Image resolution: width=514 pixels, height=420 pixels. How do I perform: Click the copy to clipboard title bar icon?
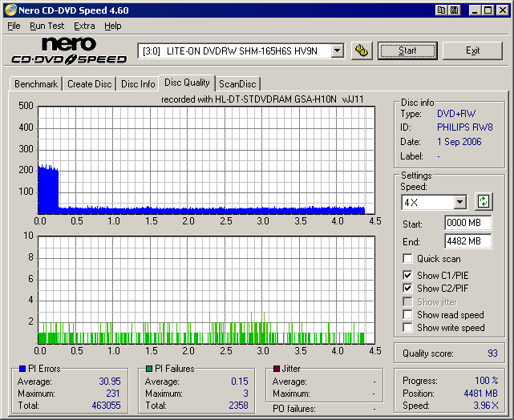pyautogui.click(x=442, y=10)
